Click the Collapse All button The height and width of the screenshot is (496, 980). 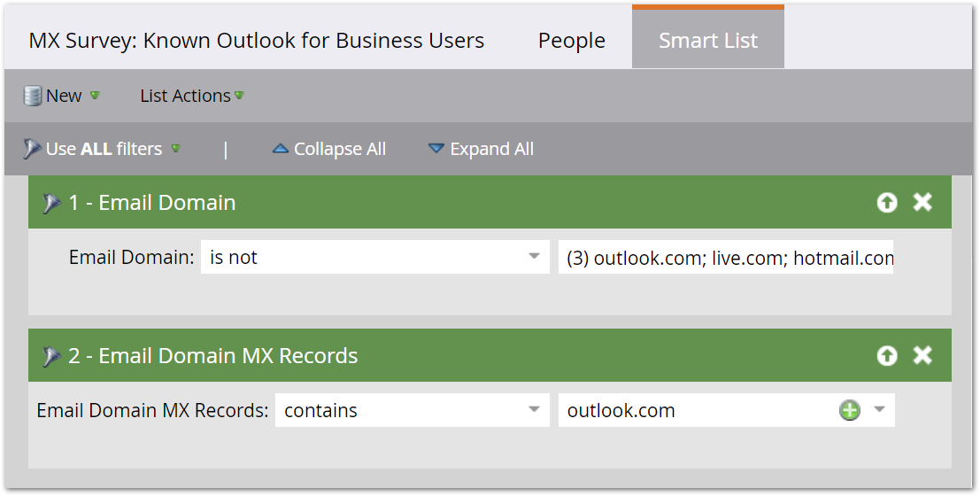(x=329, y=149)
